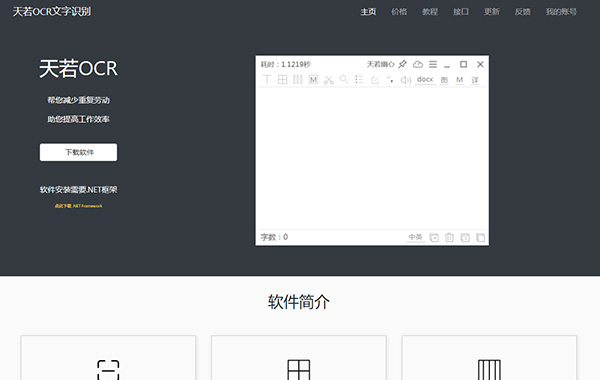Viewport: 600px width, 380px height.
Task: Go to the 反馈 page
Action: click(523, 12)
